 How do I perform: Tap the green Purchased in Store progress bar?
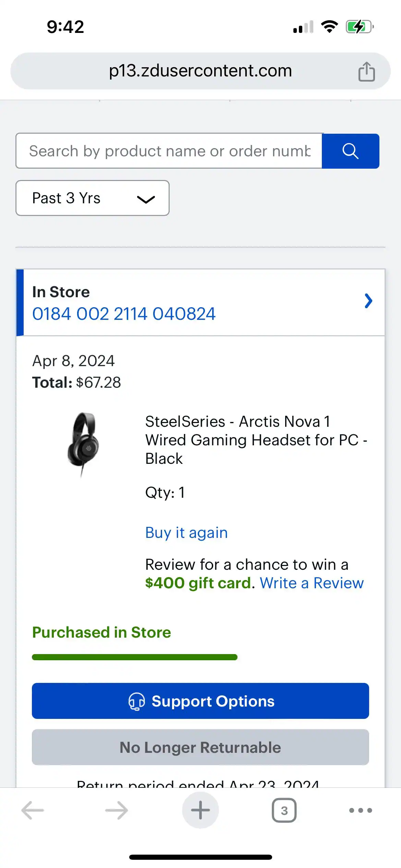(134, 656)
